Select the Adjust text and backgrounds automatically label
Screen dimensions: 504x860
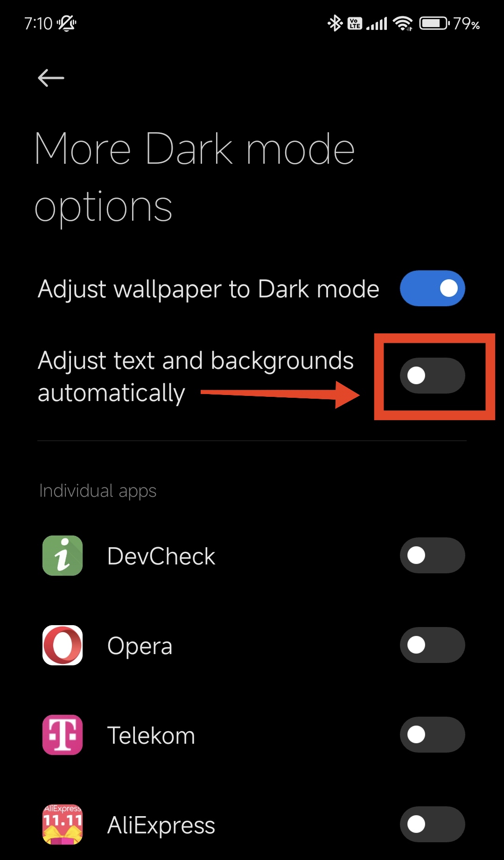[x=196, y=376]
